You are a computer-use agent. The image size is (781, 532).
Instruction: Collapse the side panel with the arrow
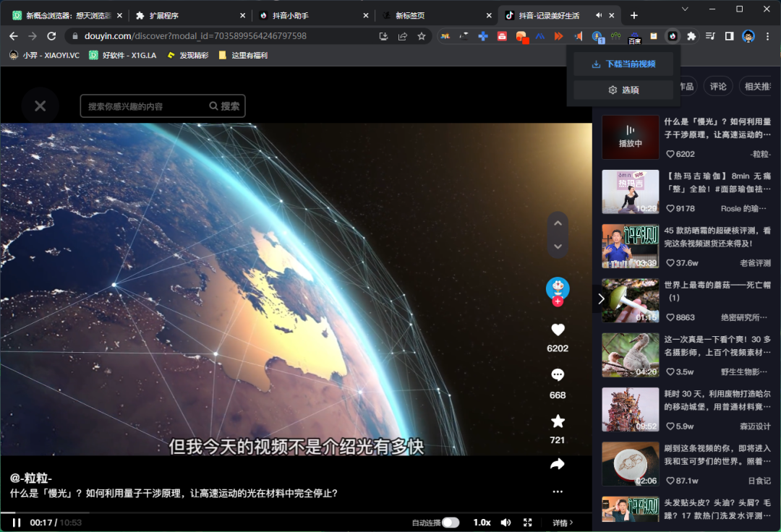point(600,299)
